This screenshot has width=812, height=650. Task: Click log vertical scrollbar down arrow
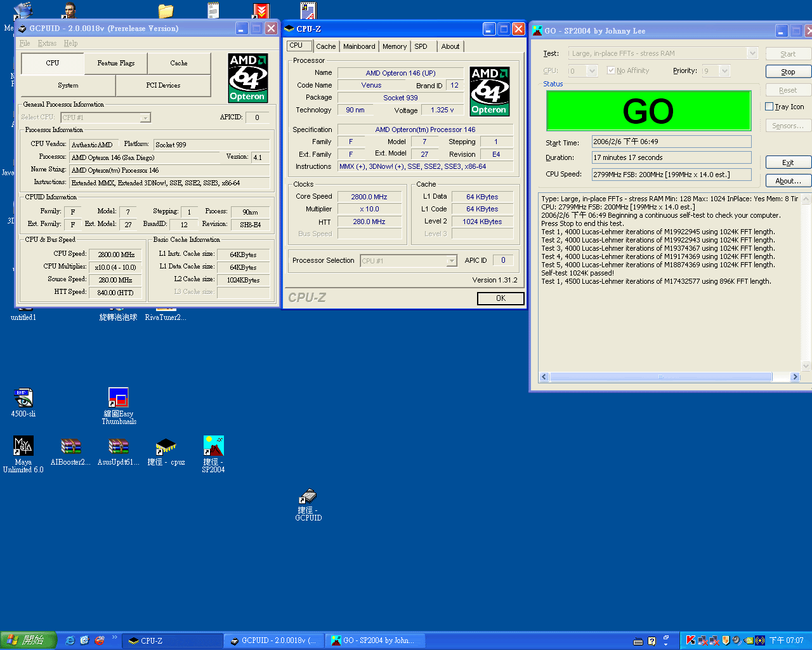coord(806,366)
